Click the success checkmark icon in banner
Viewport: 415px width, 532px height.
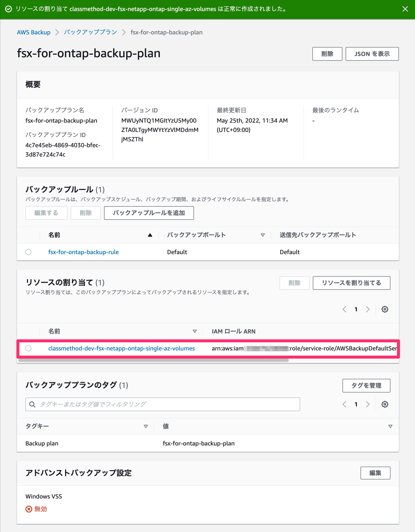click(8, 9)
